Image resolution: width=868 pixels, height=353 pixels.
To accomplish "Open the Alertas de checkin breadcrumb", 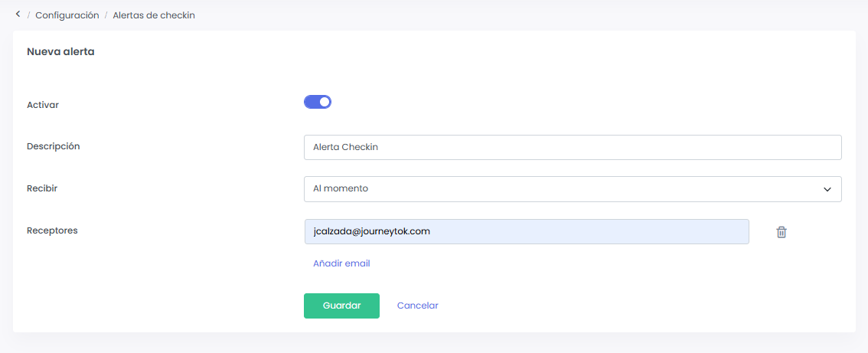I will [154, 15].
